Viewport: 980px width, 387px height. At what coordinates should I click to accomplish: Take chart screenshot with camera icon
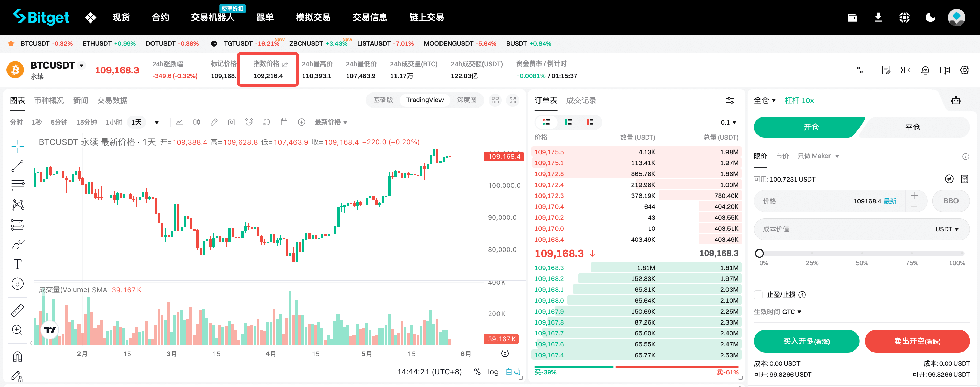coord(231,122)
